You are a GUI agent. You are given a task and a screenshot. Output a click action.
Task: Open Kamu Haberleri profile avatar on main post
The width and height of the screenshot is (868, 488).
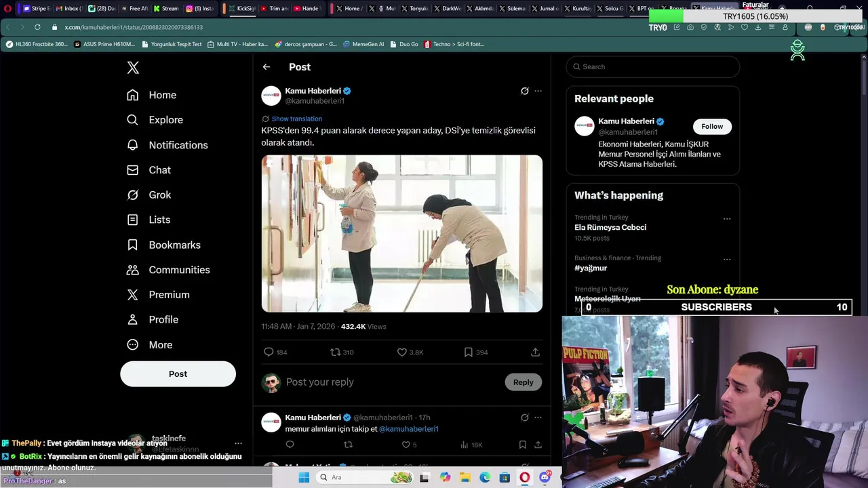pos(271,96)
